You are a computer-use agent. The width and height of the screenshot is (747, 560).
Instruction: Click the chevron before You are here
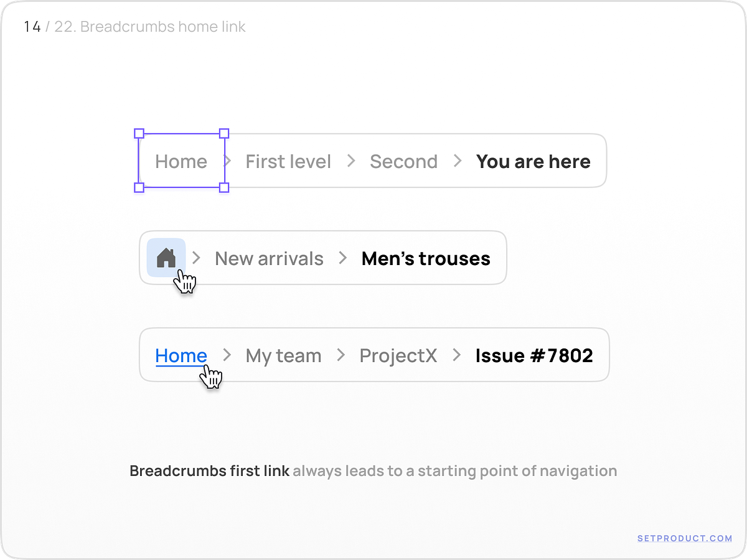click(x=457, y=161)
